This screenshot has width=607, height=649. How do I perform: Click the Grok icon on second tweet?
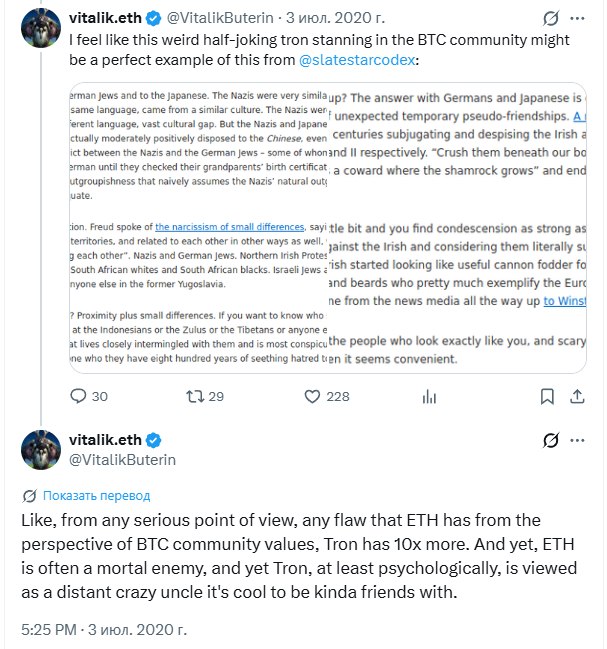click(x=551, y=440)
